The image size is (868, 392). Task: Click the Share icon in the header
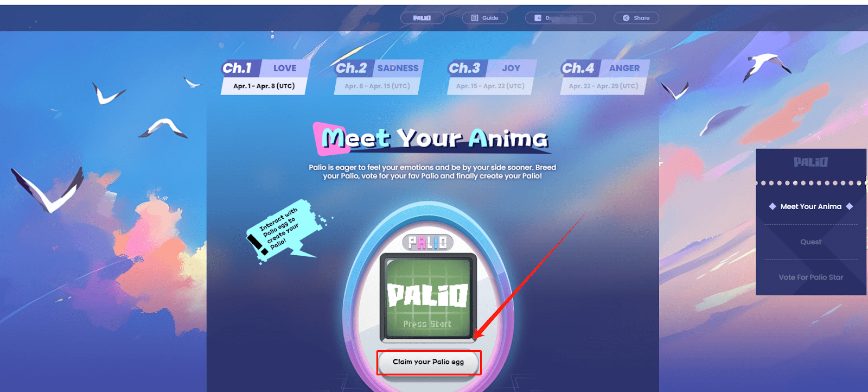point(626,18)
